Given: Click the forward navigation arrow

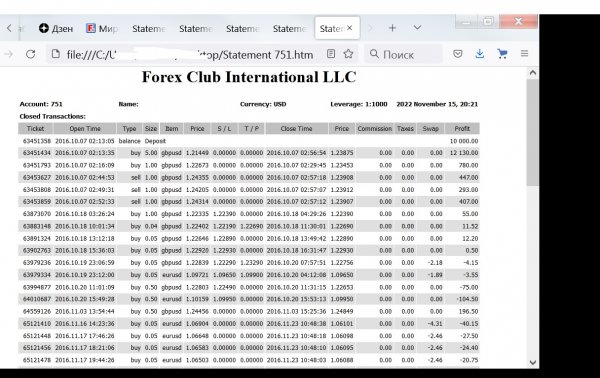Looking at the screenshot, I should [8, 54].
